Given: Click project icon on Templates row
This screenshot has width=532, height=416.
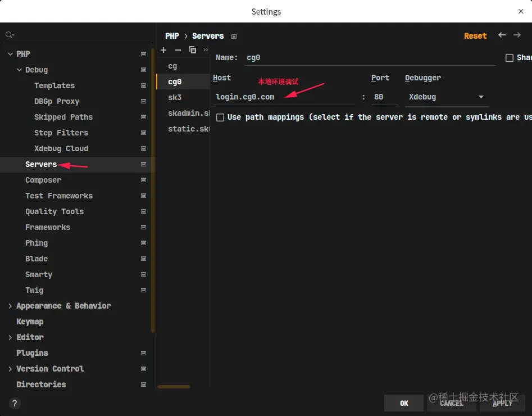Looking at the screenshot, I should coord(143,85).
